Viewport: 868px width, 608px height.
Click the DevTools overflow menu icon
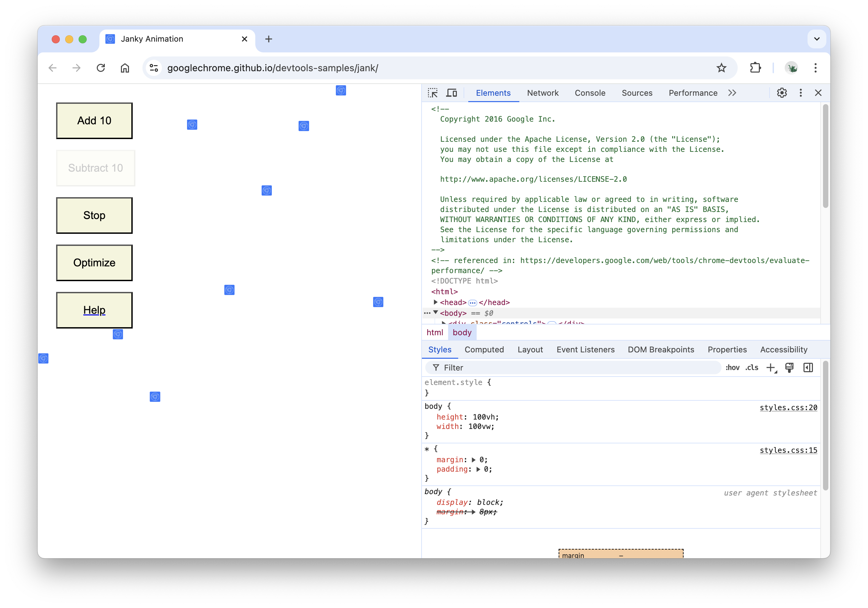(801, 92)
